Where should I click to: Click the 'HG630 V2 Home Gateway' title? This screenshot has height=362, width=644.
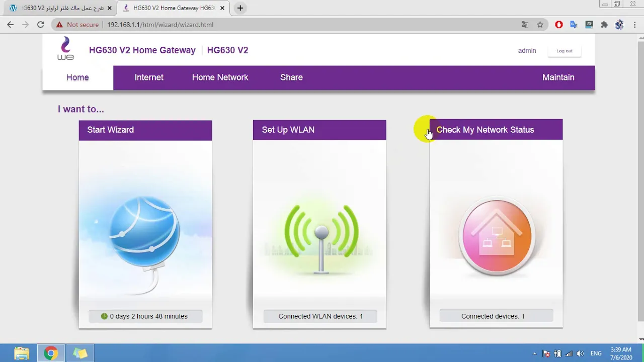[142, 50]
